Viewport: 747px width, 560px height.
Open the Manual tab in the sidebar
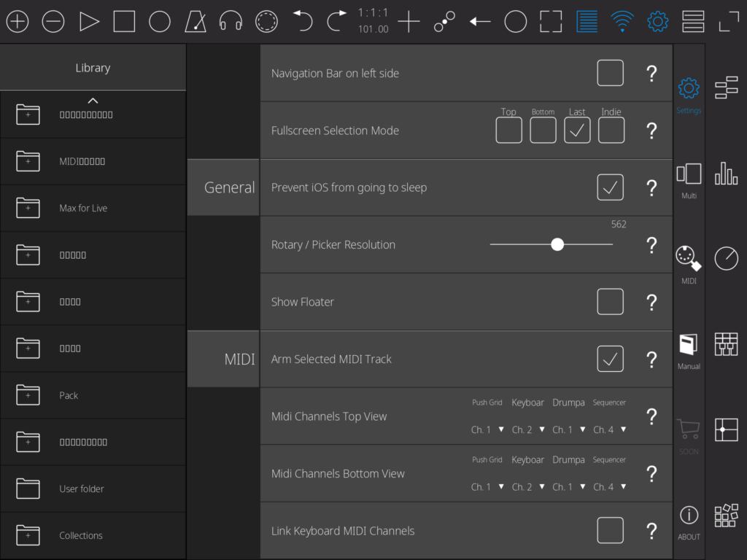coord(689,351)
